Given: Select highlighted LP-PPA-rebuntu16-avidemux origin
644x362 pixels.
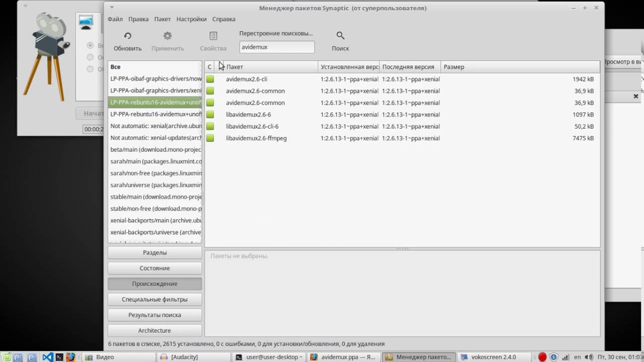Looking at the screenshot, I should (x=154, y=103).
